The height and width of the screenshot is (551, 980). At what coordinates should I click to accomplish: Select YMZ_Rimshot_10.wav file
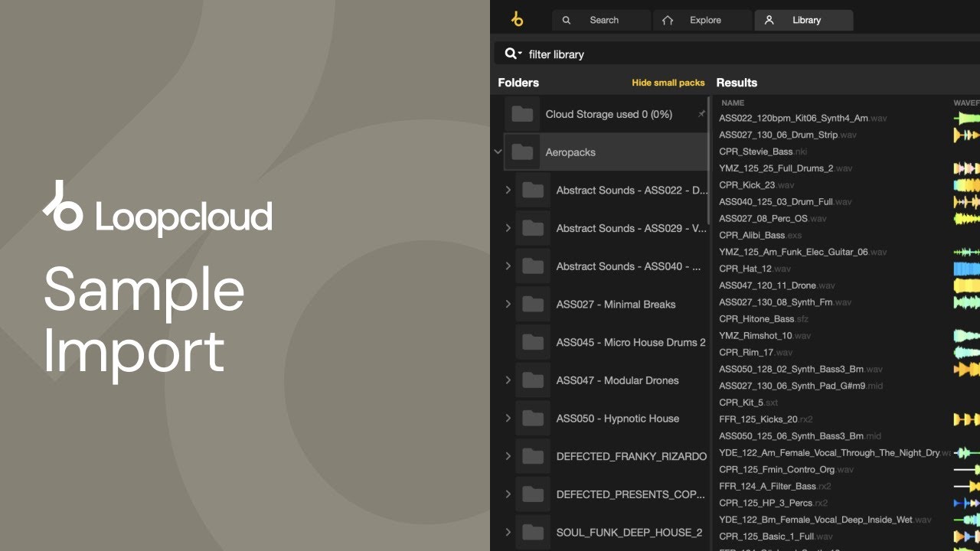tap(765, 336)
